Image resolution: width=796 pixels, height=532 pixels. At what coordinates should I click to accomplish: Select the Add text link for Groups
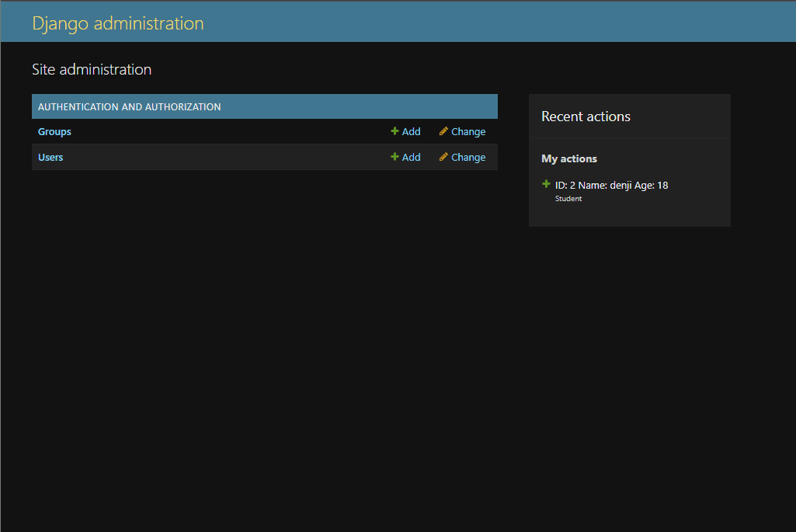(x=411, y=132)
